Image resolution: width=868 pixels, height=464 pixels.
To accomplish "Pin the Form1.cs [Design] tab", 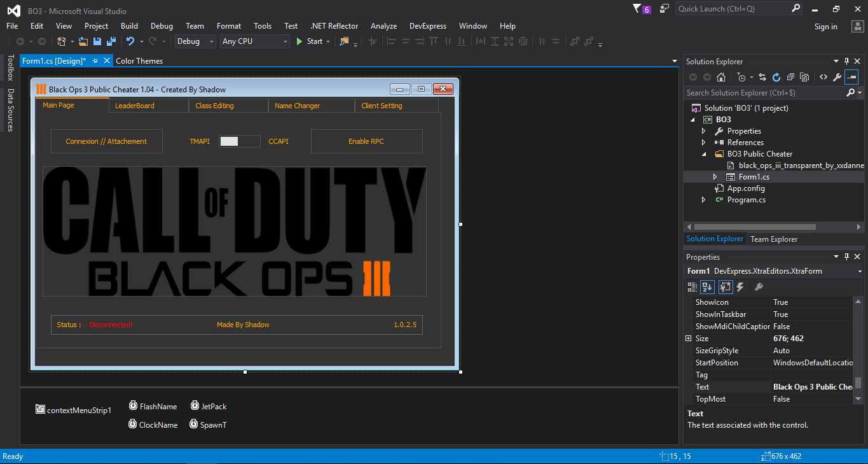I will (95, 60).
